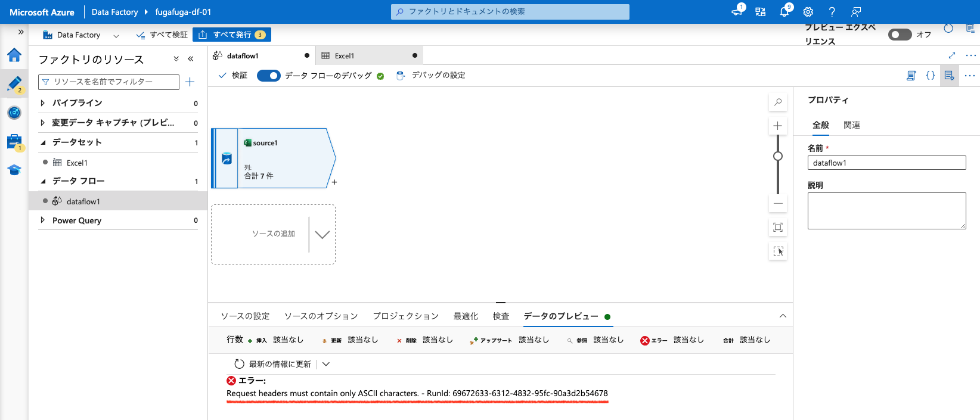The width and height of the screenshot is (980, 420).
Task: Click the 説明 description text area
Action: click(x=886, y=211)
